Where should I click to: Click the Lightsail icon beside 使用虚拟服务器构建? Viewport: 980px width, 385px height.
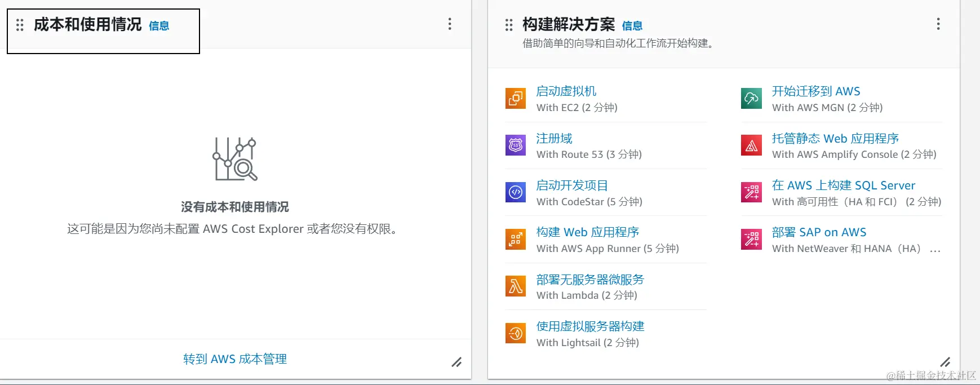516,334
